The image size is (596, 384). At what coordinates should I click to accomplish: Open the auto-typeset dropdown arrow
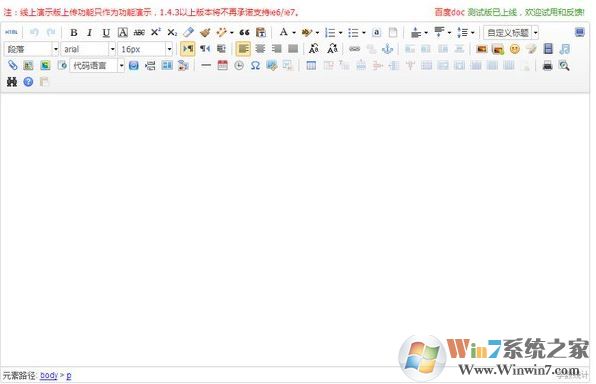click(x=231, y=33)
